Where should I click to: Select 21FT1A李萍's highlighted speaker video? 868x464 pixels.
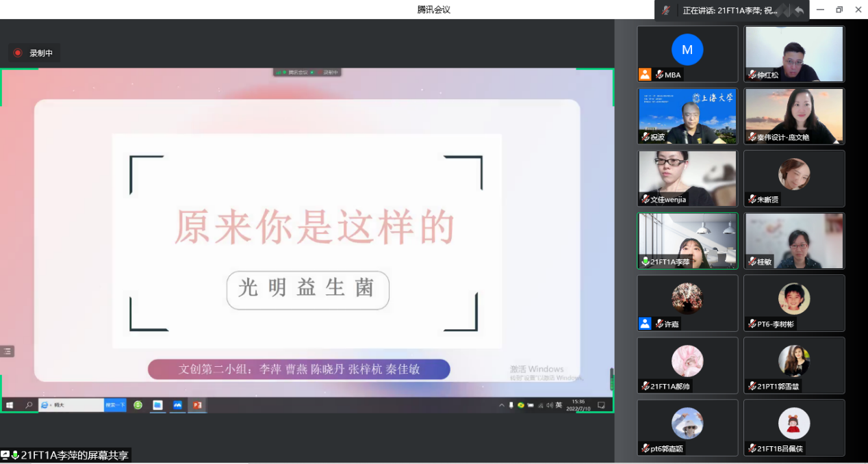(687, 241)
